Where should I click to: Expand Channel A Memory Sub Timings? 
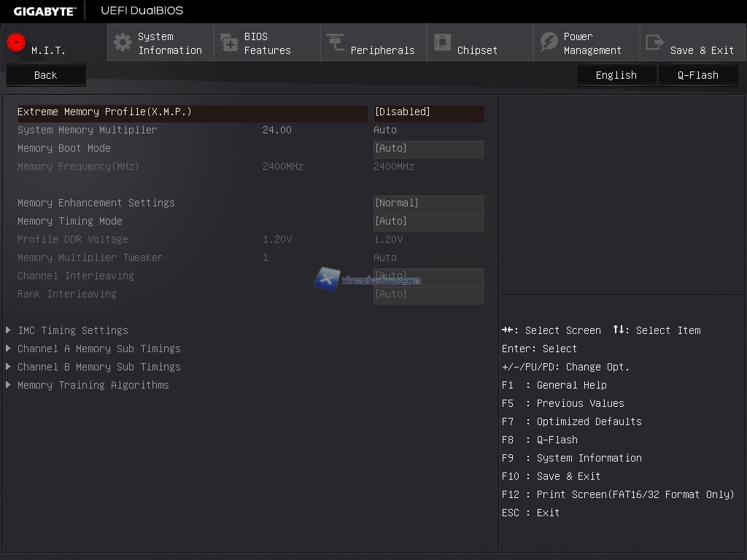pyautogui.click(x=98, y=349)
